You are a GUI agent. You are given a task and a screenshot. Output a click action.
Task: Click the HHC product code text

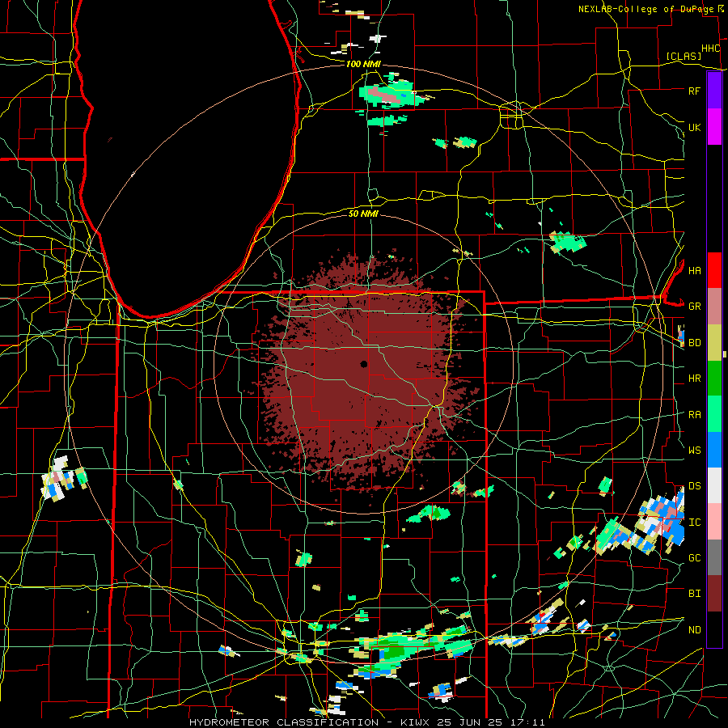click(x=711, y=49)
